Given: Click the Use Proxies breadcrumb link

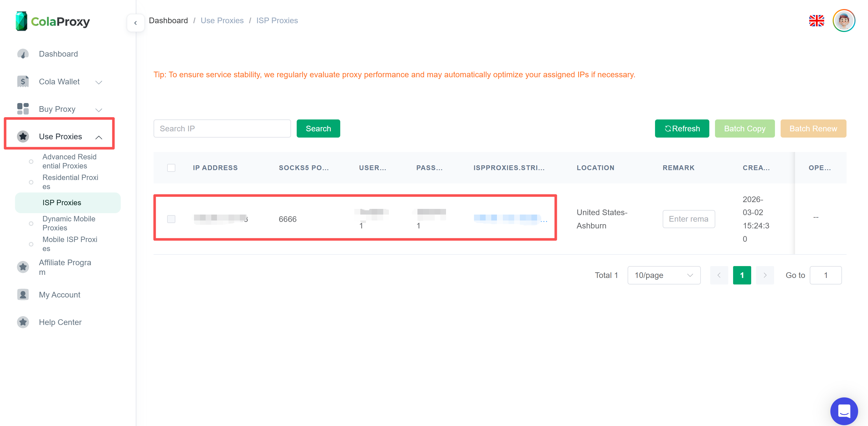Looking at the screenshot, I should [x=222, y=21].
